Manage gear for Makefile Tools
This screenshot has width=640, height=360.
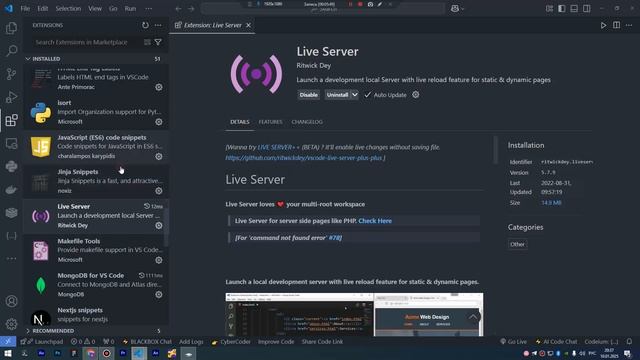pyautogui.click(x=159, y=260)
